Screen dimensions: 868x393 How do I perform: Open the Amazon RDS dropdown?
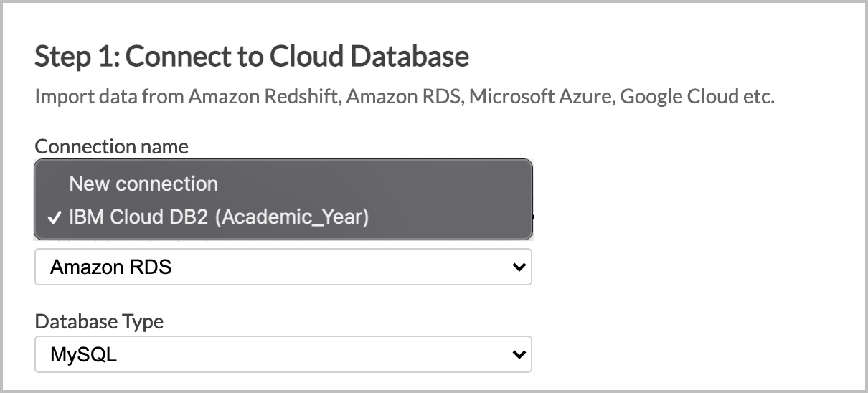pos(283,267)
